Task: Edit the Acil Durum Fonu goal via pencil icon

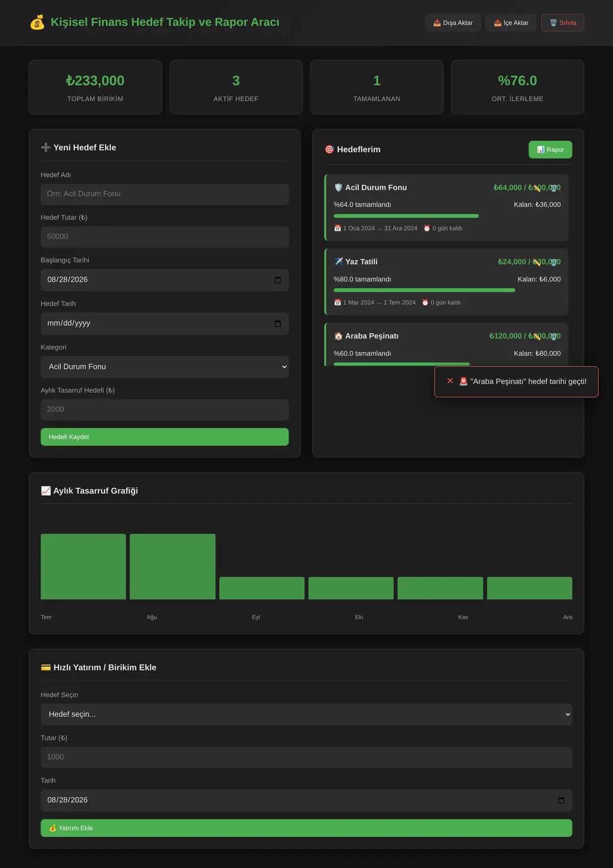Action: pos(537,188)
